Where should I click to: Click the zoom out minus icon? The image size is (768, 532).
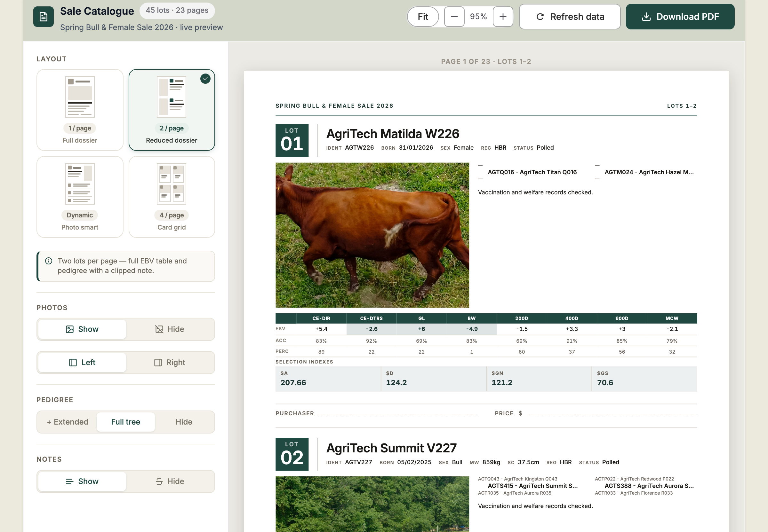(x=454, y=17)
